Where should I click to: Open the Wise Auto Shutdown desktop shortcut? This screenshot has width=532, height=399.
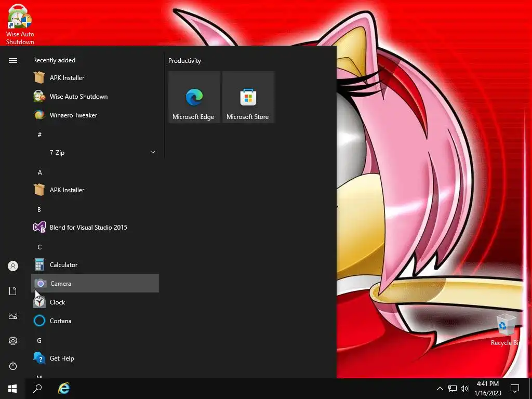point(20,24)
